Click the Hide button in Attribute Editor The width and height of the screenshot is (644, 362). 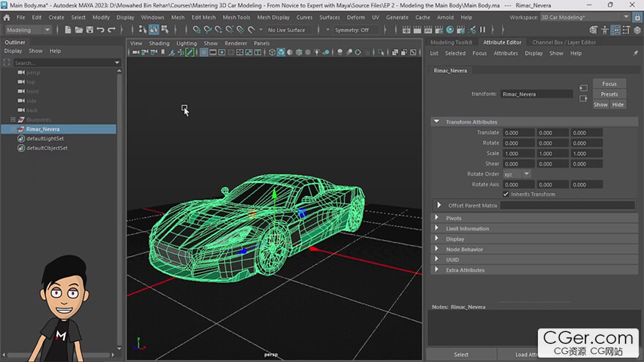pyautogui.click(x=618, y=105)
